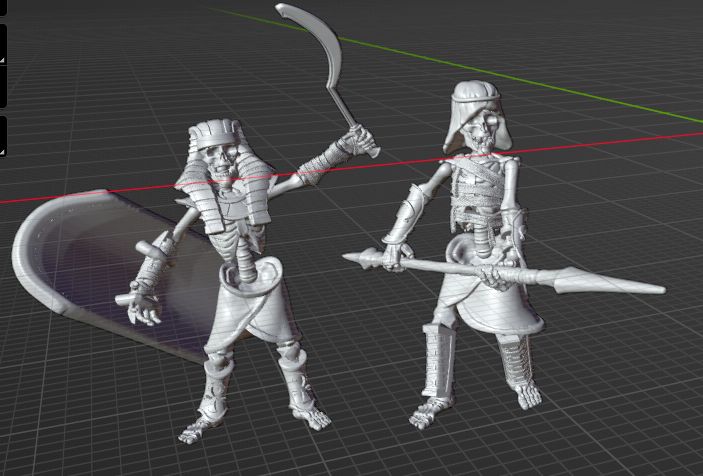The image size is (703, 476).
Task: Click the spear's left pointed tip
Action: pyautogui.click(x=356, y=258)
